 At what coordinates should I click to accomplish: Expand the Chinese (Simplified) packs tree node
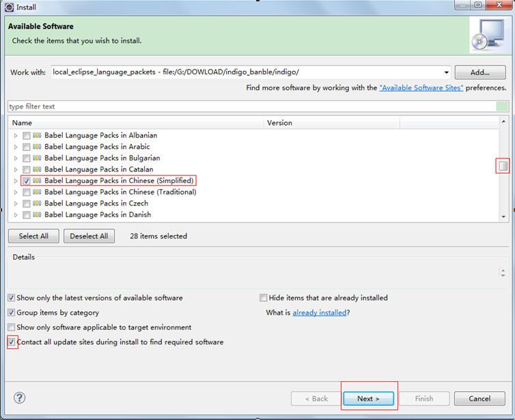click(16, 181)
